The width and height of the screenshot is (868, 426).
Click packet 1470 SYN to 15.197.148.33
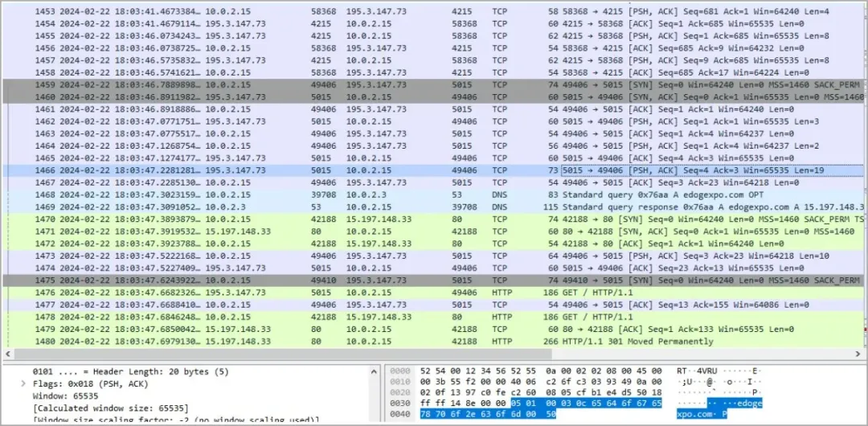pyautogui.click(x=321, y=219)
